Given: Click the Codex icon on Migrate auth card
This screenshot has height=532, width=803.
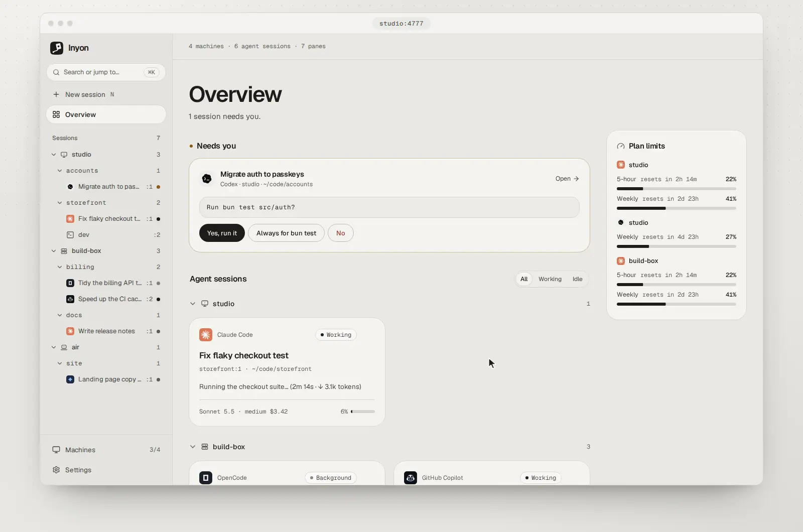Looking at the screenshot, I should [206, 179].
